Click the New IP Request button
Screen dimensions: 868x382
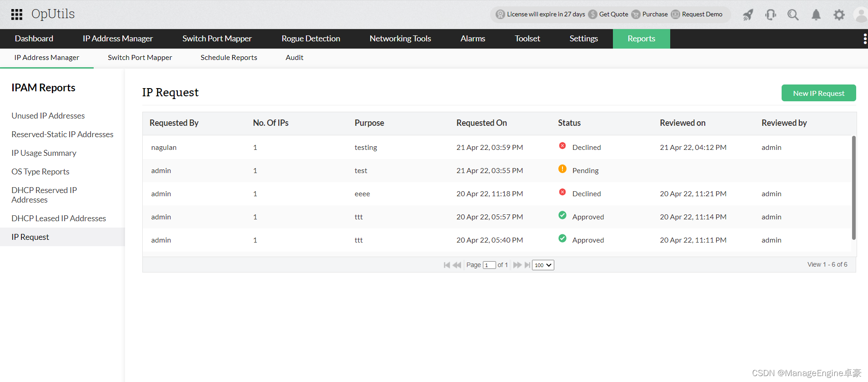tap(818, 93)
